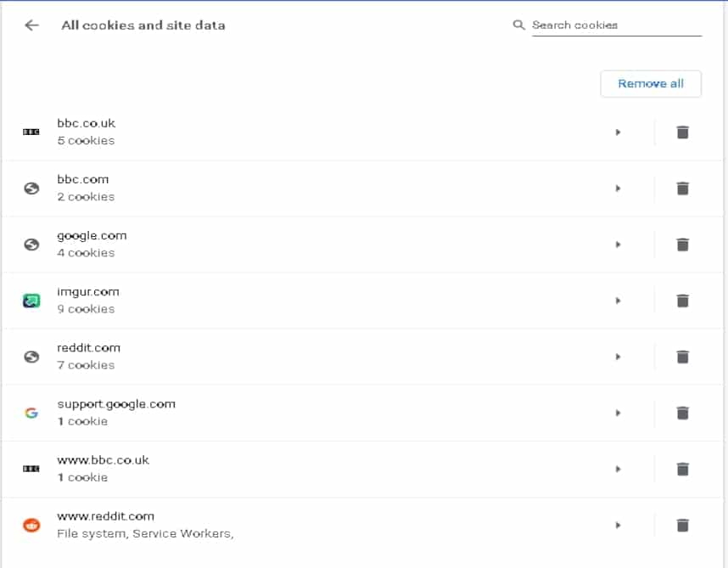728x568 pixels.
Task: Expand support.google.com cookie details arrow
Action: pos(618,413)
